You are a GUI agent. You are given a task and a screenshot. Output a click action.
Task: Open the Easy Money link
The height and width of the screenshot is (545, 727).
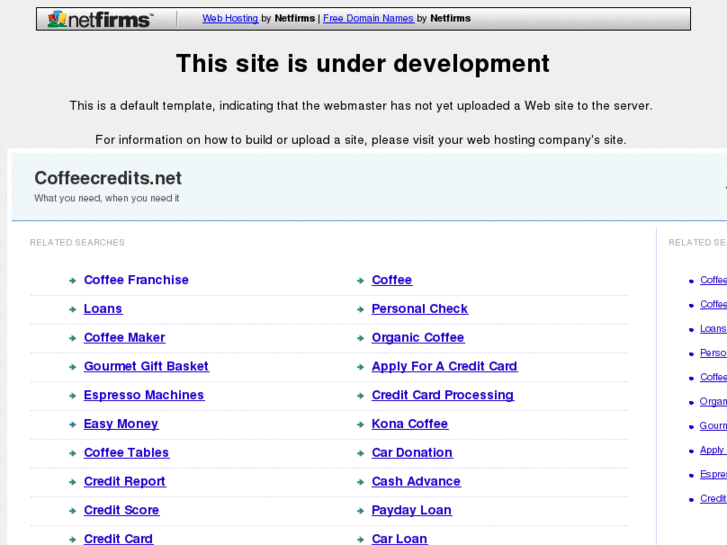[121, 424]
